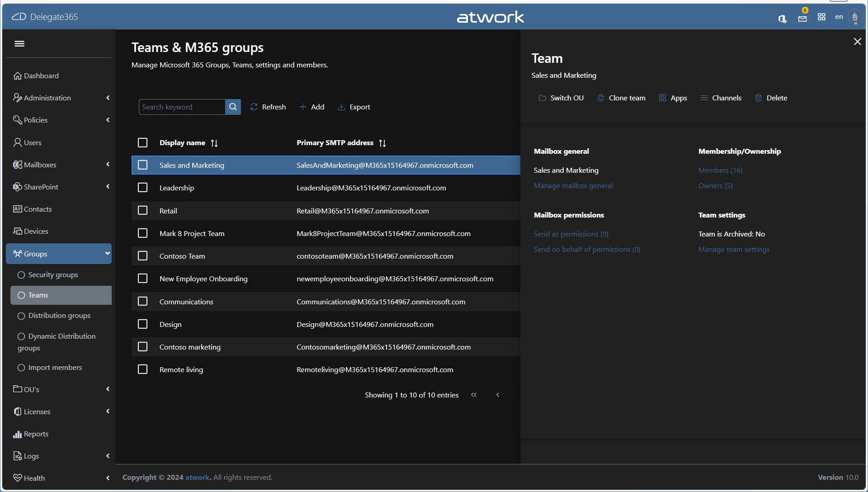This screenshot has height=492, width=868.
Task: Click the search magnifier button
Action: pyautogui.click(x=233, y=107)
